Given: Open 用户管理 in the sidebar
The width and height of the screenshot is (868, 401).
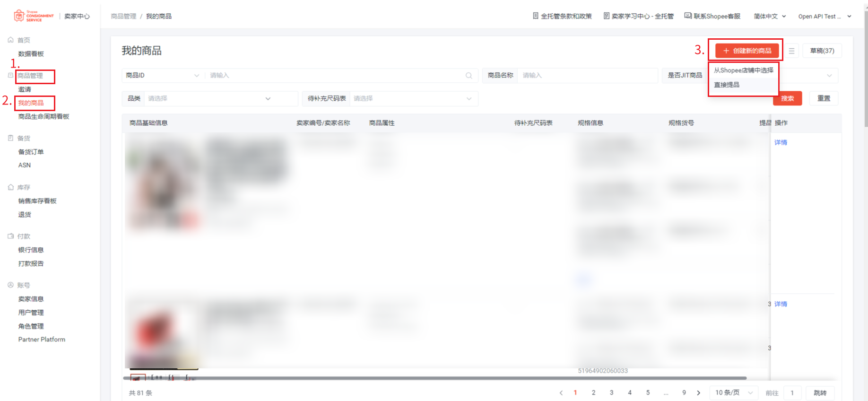Looking at the screenshot, I should click(31, 313).
